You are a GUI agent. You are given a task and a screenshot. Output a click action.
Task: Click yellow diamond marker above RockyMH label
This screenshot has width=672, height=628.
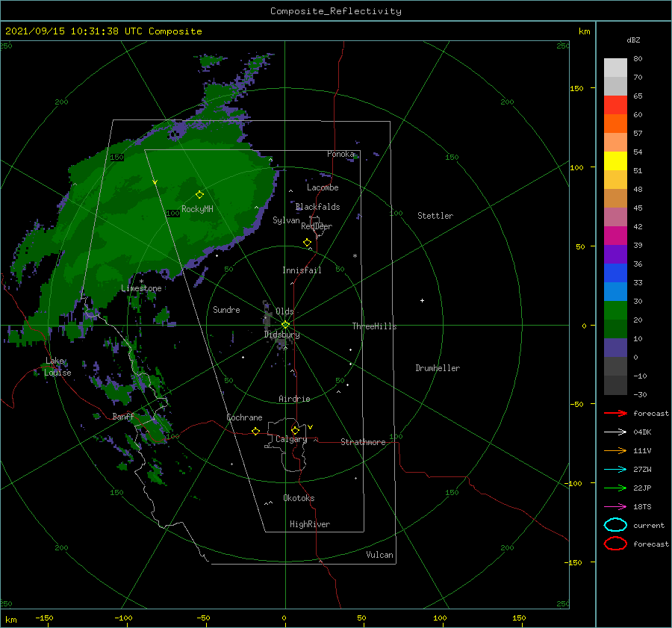pos(199,195)
